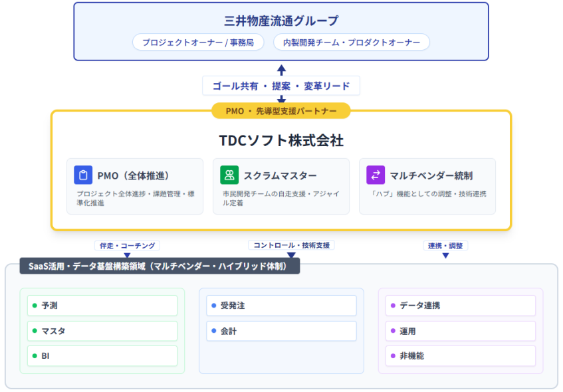The image size is (563, 392).
Task: Click the ゴール共有・提案・変革リード label
Action: pos(281,86)
